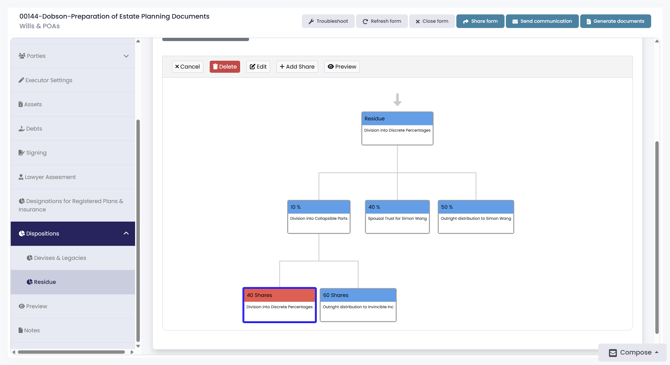Select the 40 % Spousal Trust node
The image size is (670, 365).
(397, 217)
